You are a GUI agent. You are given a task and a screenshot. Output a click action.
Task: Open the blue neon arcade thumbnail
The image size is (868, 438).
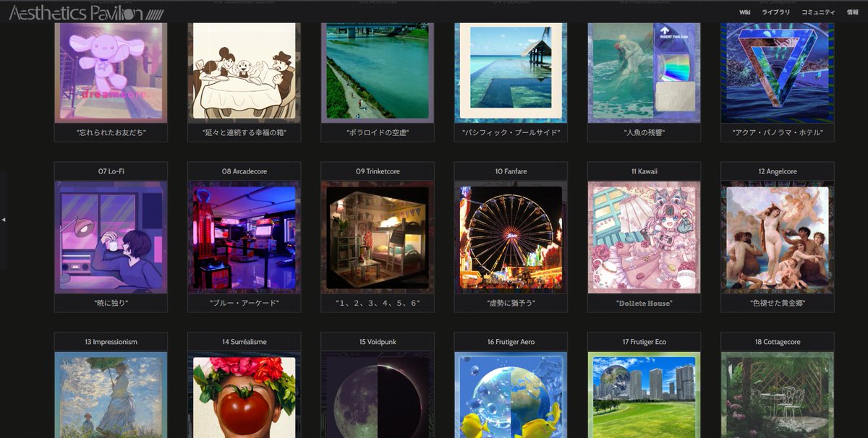[x=244, y=237]
